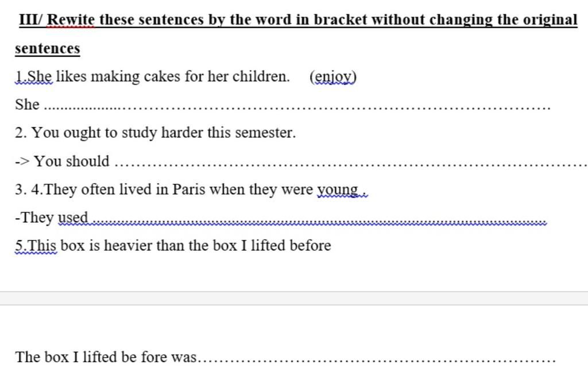This screenshot has height=372, width=588.
Task: Click flagged text "5.This" at sentence start
Action: point(36,246)
